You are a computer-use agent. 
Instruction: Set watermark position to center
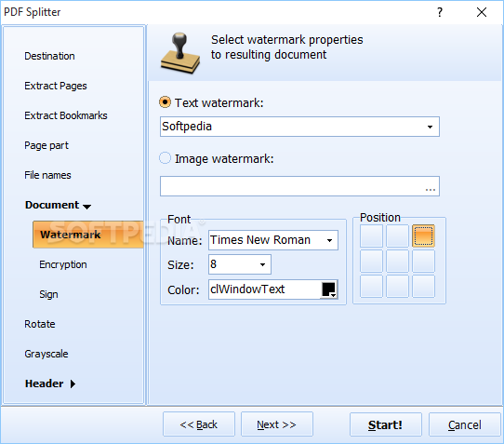(398, 261)
